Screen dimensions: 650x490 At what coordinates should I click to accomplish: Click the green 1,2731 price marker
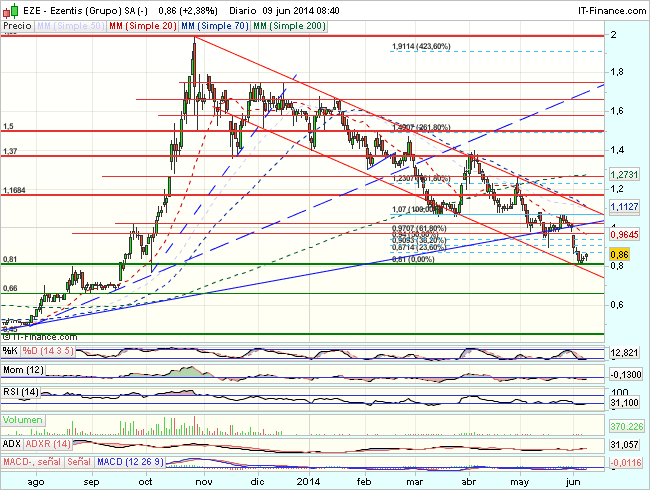[x=625, y=173]
